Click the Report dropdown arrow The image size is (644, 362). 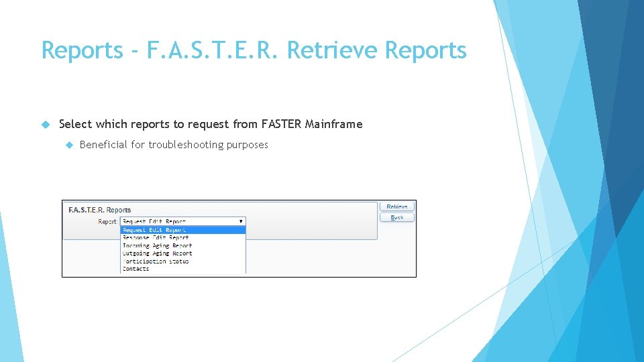(x=241, y=221)
